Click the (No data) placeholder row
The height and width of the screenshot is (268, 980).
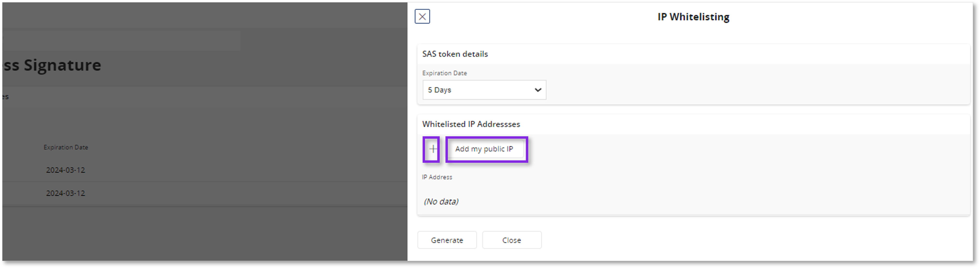click(x=441, y=201)
